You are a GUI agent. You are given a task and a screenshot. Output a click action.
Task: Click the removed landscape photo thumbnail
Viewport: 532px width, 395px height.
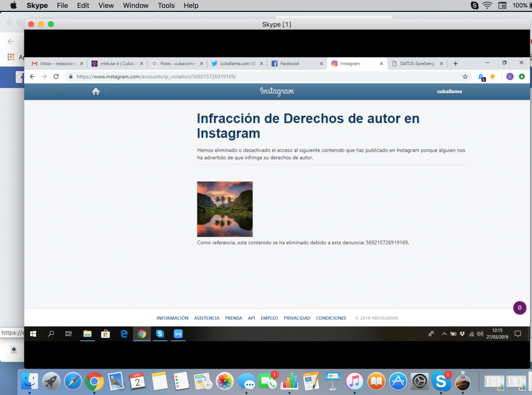(x=224, y=209)
